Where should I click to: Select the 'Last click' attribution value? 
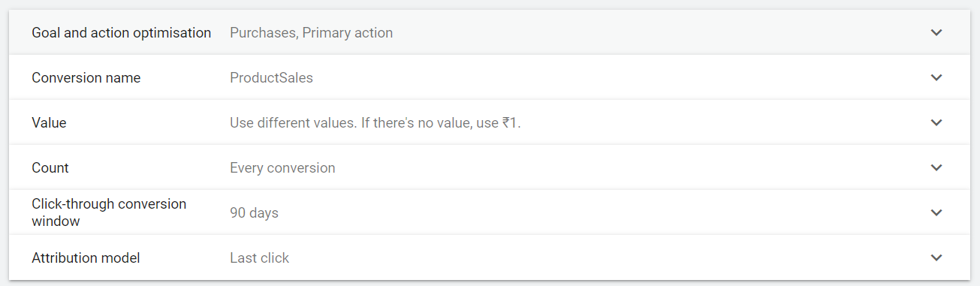point(259,258)
